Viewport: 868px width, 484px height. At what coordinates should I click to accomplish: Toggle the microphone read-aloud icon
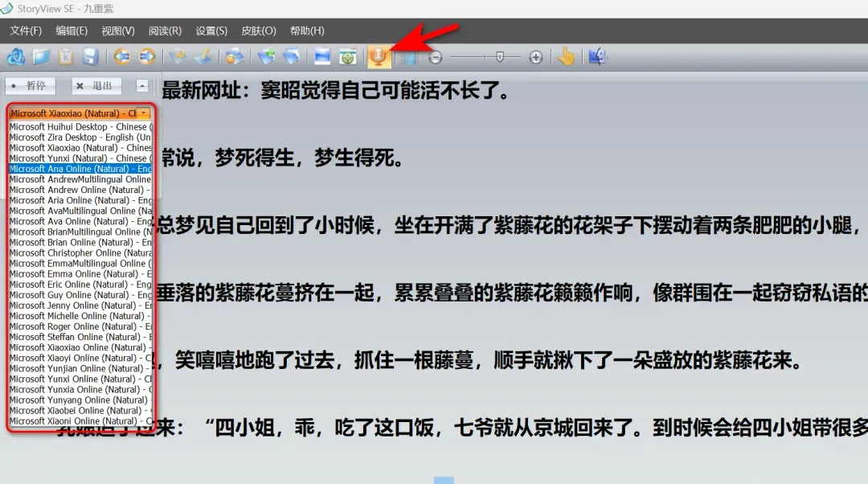tap(379, 56)
